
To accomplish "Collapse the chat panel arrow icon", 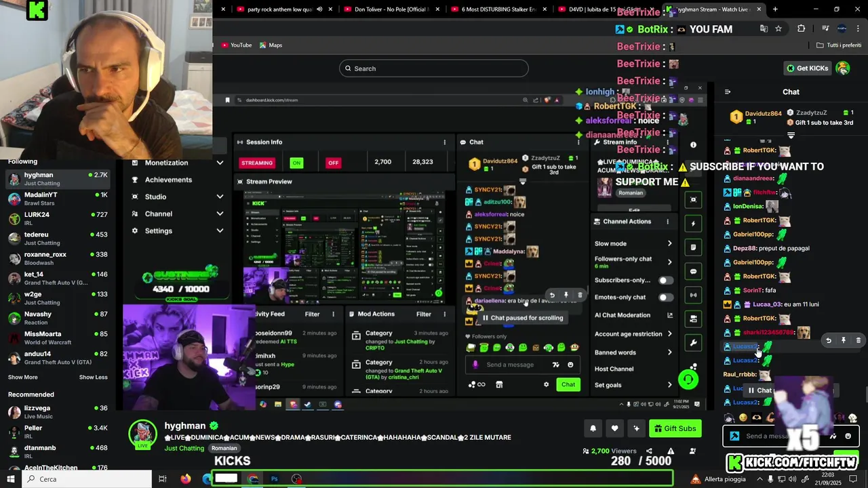I will coord(728,92).
